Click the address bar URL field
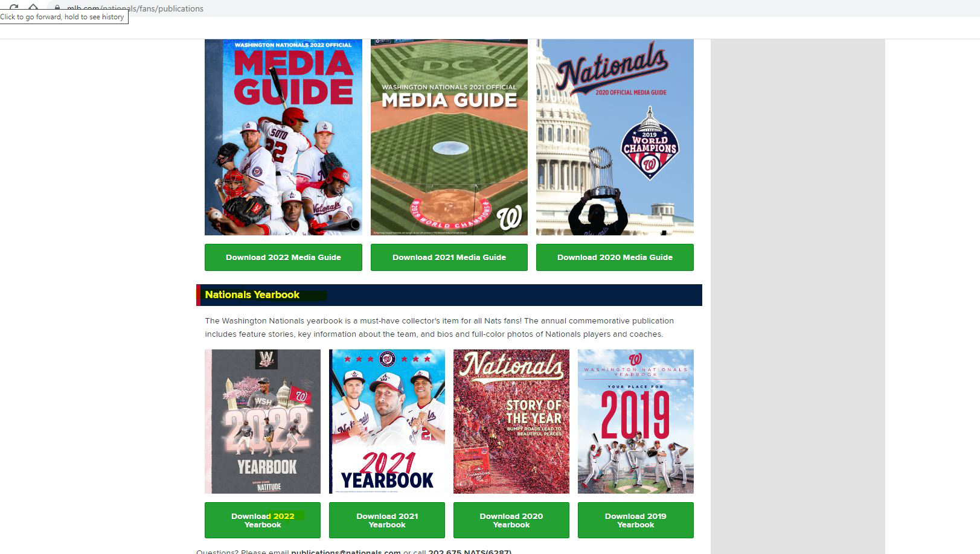 click(x=513, y=8)
